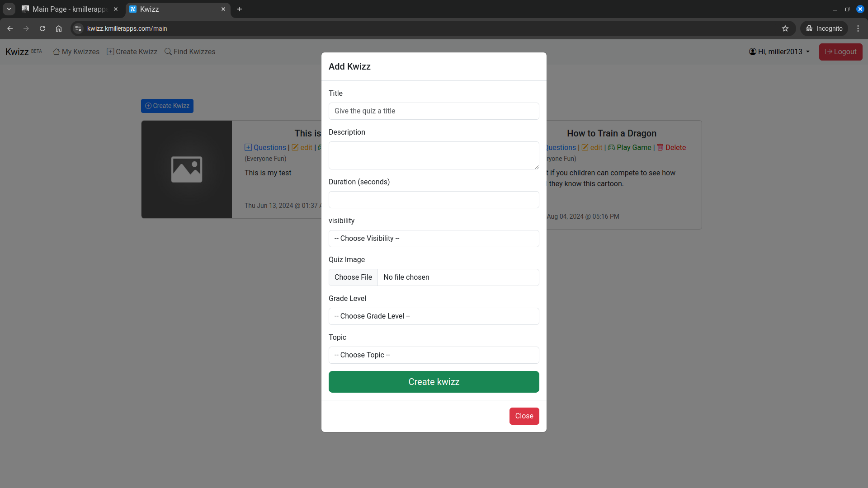Viewport: 868px width, 488px height.
Task: Click the Incognito indicator
Action: pos(824,28)
